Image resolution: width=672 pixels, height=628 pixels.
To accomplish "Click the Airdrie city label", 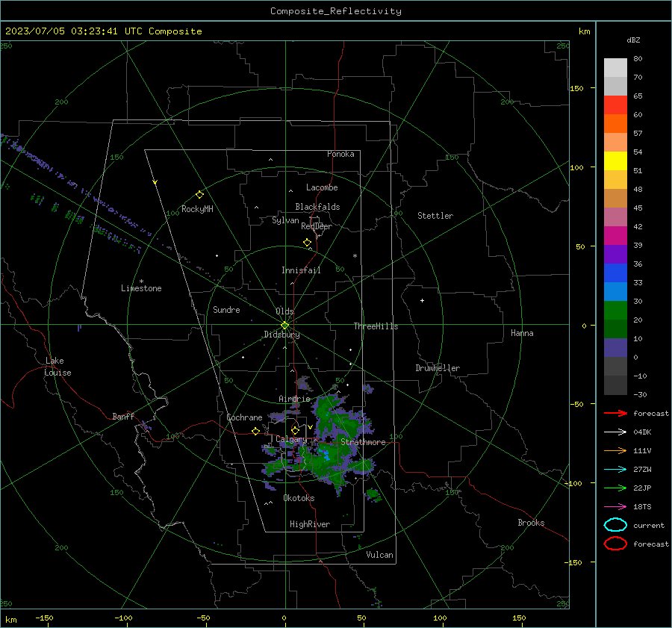I will (294, 399).
